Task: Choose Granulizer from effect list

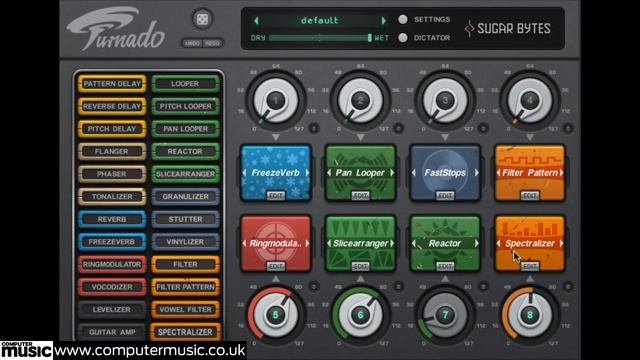Action: point(185,196)
